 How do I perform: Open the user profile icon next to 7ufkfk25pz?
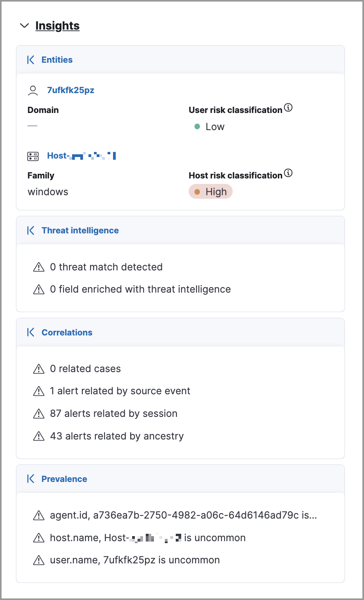pos(33,90)
